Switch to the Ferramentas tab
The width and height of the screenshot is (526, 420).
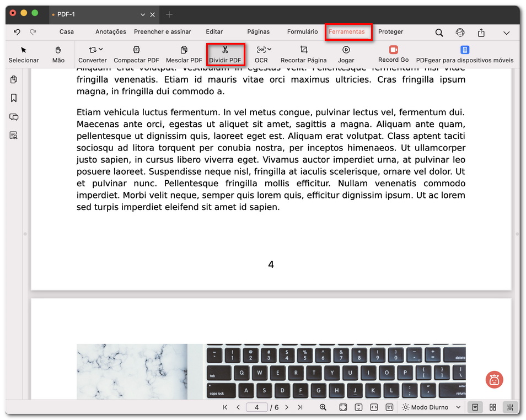pyautogui.click(x=348, y=32)
